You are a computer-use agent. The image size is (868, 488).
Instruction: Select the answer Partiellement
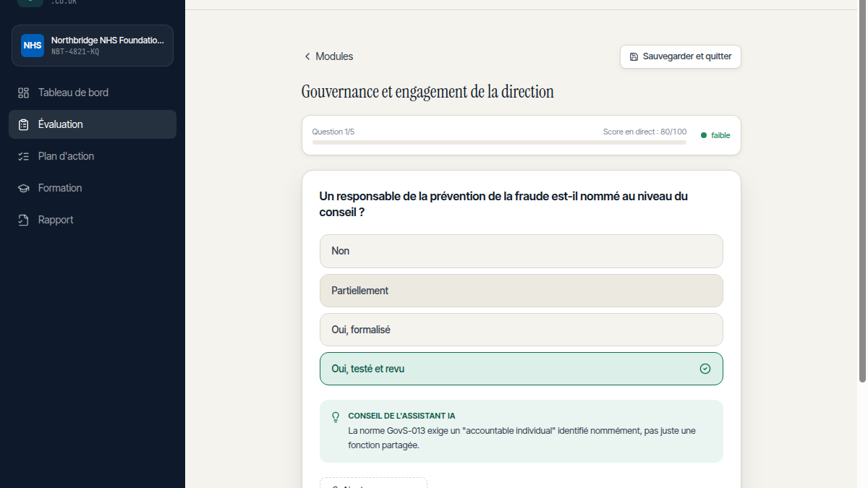coord(522,291)
